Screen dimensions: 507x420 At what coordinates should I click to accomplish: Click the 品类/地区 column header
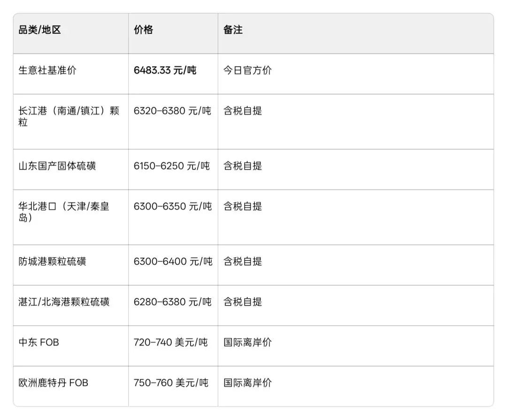point(39,30)
